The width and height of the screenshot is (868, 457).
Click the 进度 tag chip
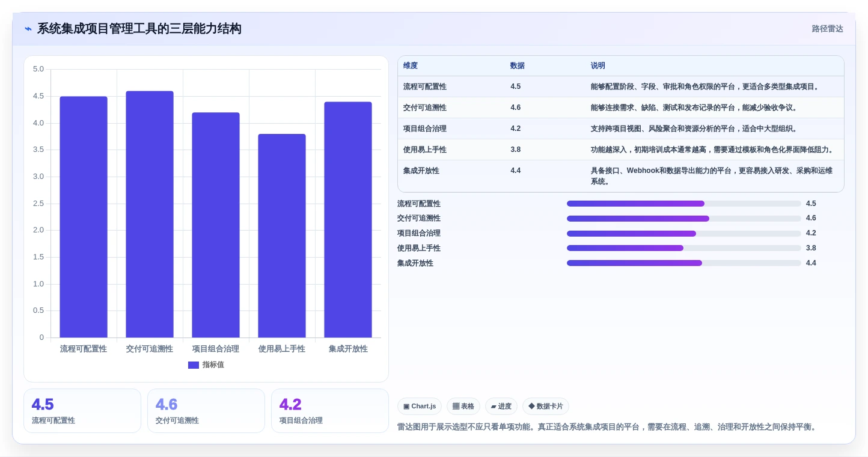pyautogui.click(x=501, y=407)
